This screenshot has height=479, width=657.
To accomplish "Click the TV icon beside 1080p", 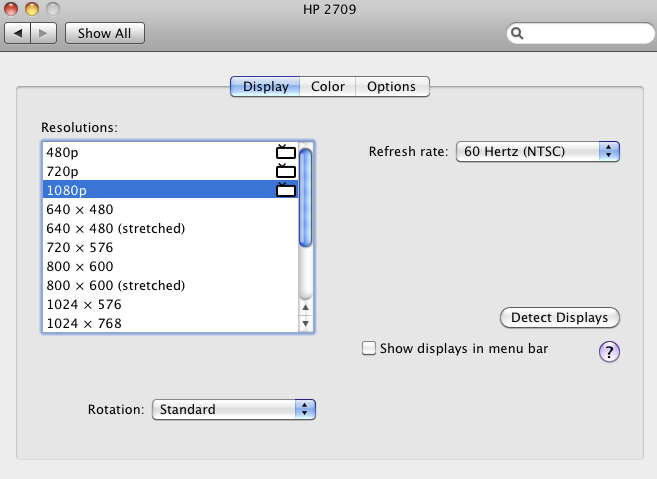I will (286, 190).
